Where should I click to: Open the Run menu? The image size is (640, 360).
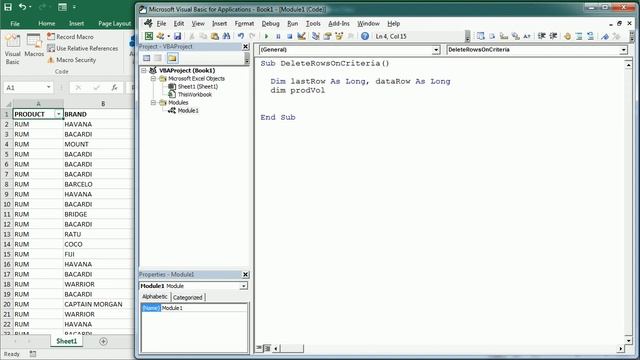tap(293, 24)
